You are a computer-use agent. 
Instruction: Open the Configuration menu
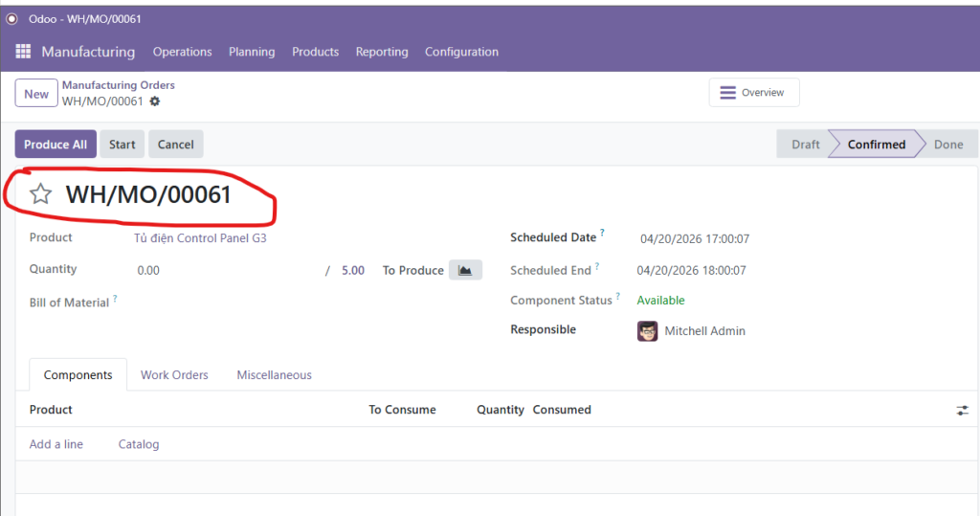point(461,52)
